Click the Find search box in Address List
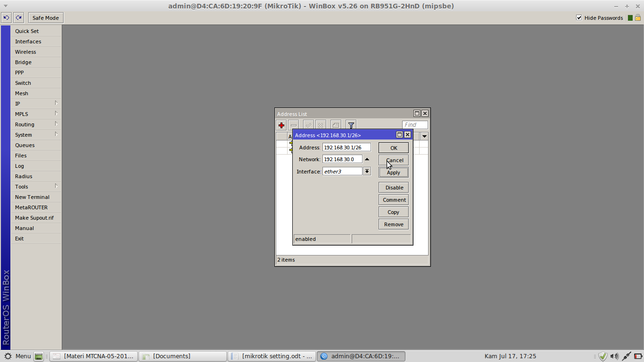Image resolution: width=644 pixels, height=362 pixels. click(415, 125)
